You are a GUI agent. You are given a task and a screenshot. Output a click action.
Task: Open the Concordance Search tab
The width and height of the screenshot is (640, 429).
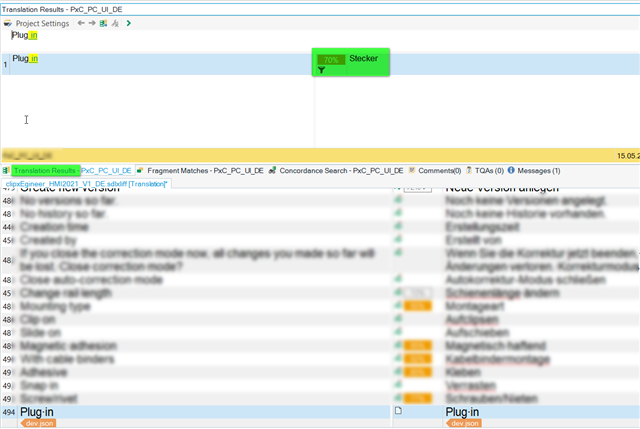(x=341, y=171)
